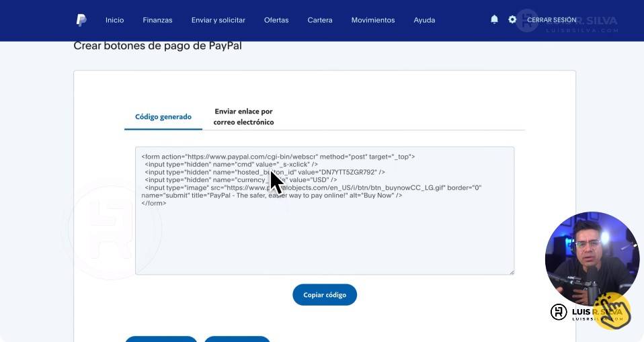Click the form action line in the code
The width and height of the screenshot is (644, 342).
pyautogui.click(x=278, y=157)
